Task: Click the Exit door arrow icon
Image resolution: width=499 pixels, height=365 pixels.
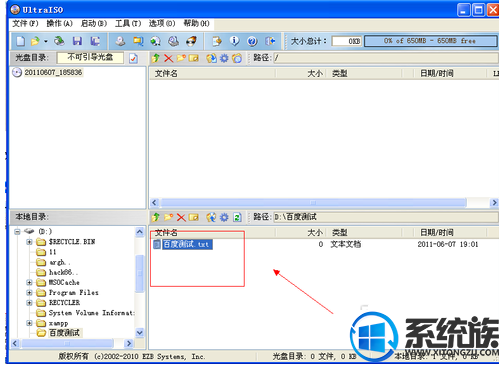Action: click(x=270, y=41)
